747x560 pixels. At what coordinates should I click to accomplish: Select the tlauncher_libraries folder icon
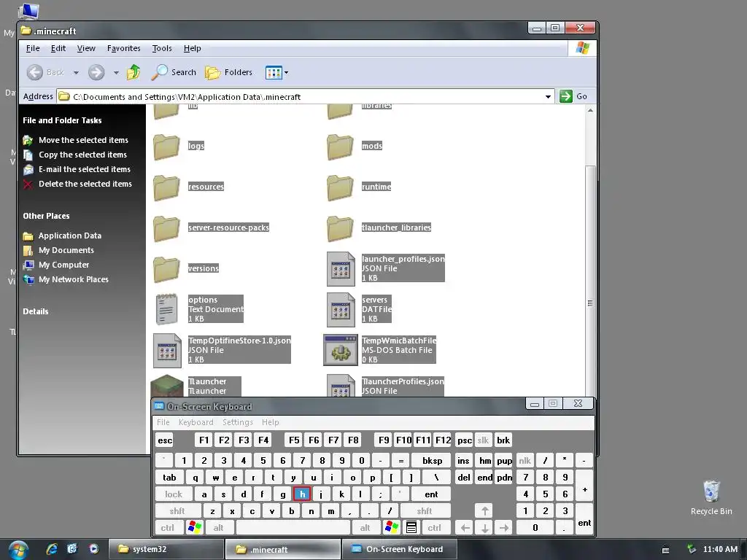(340, 228)
